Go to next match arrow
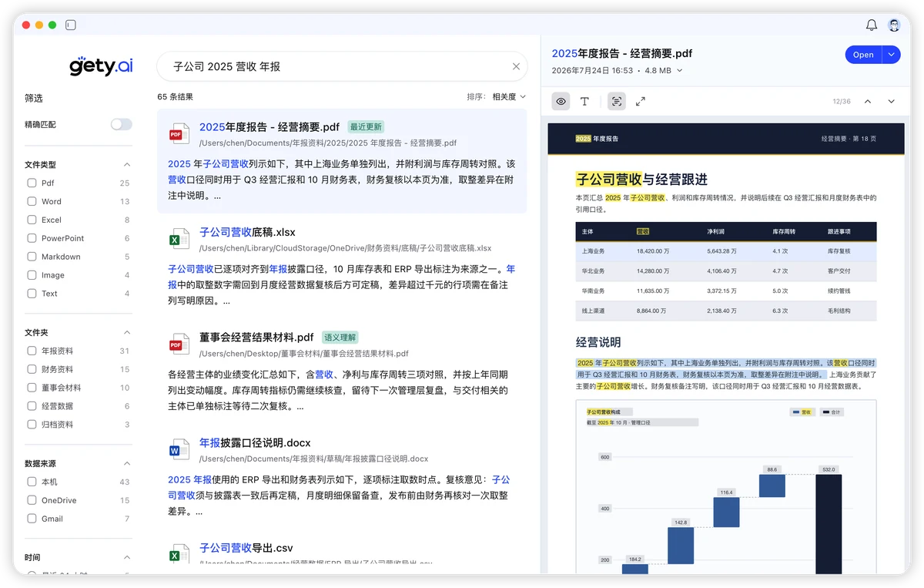The width and height of the screenshot is (924, 588). click(892, 101)
